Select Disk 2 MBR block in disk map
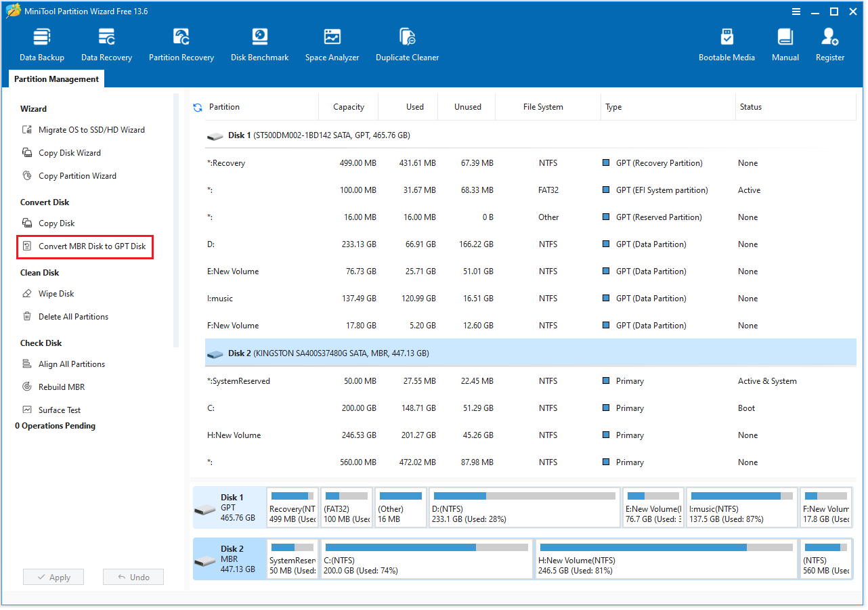This screenshot has width=868, height=610. (x=229, y=559)
